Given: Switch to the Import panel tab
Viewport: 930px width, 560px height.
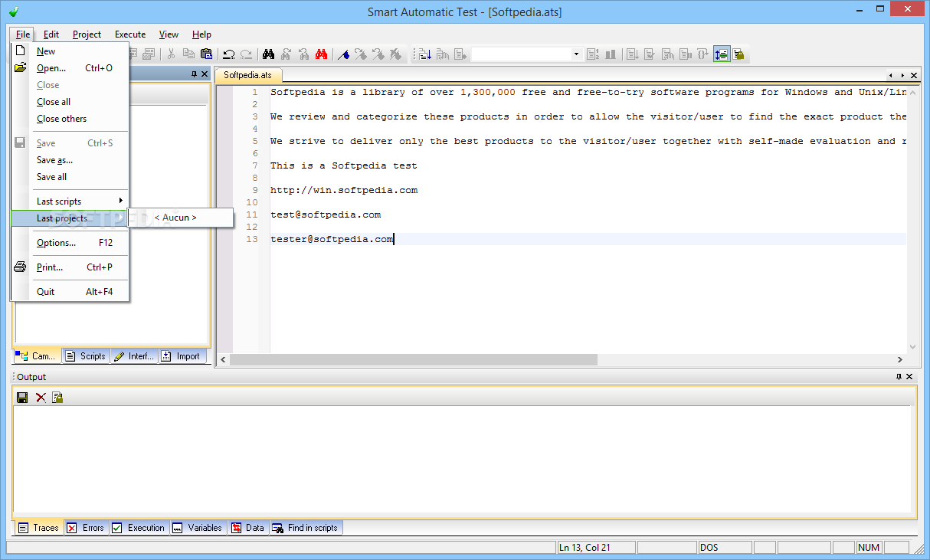Looking at the screenshot, I should [x=182, y=356].
